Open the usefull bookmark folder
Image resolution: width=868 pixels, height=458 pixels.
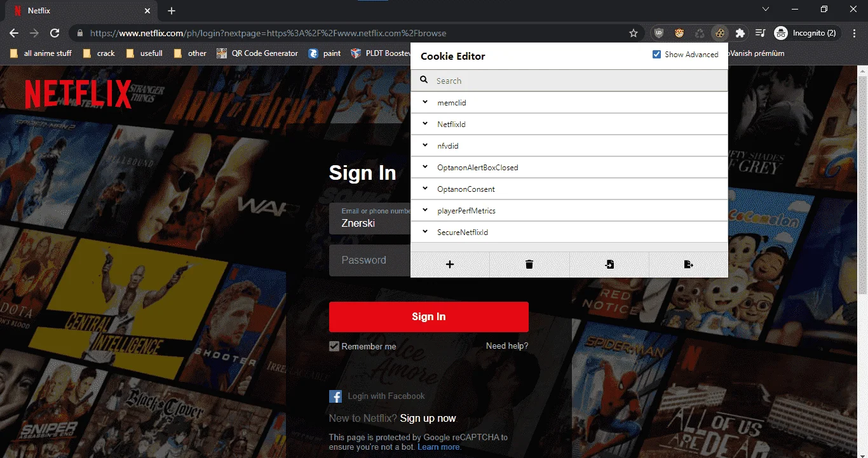[x=145, y=53]
